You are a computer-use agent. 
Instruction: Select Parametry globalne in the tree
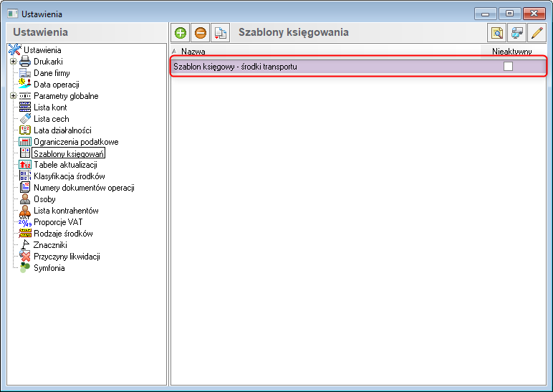coord(66,96)
